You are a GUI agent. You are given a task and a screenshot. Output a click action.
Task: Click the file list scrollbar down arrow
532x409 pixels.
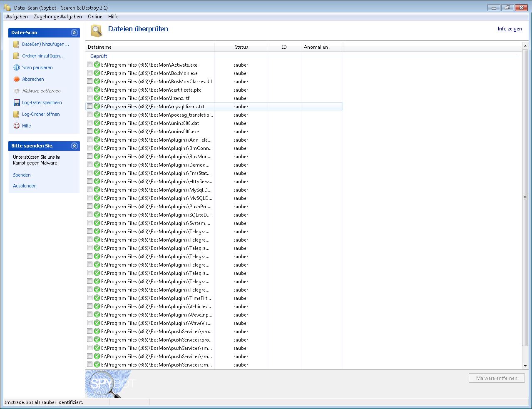(525, 366)
